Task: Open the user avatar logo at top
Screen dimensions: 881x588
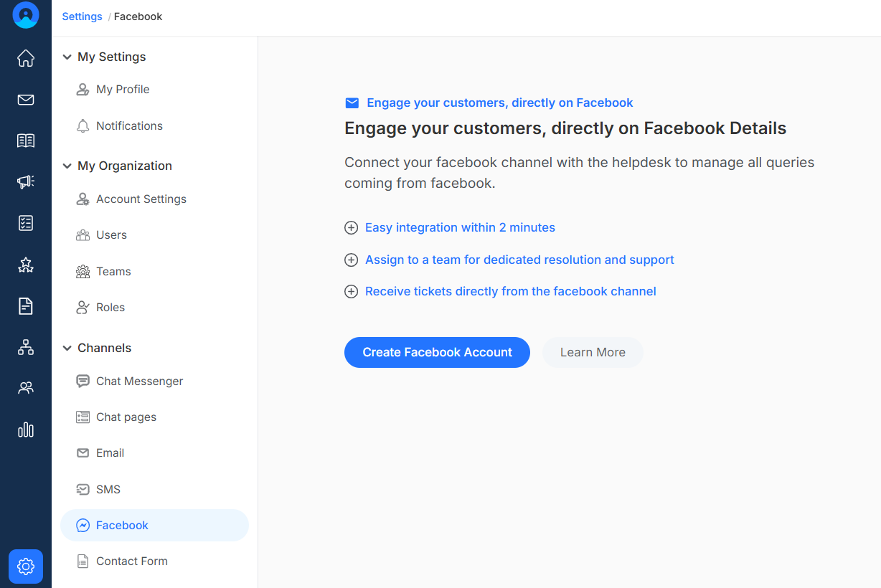Action: [26, 15]
